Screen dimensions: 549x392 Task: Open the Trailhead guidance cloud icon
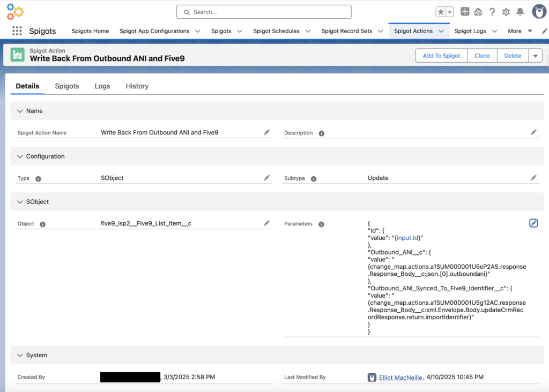pyautogui.click(x=478, y=12)
